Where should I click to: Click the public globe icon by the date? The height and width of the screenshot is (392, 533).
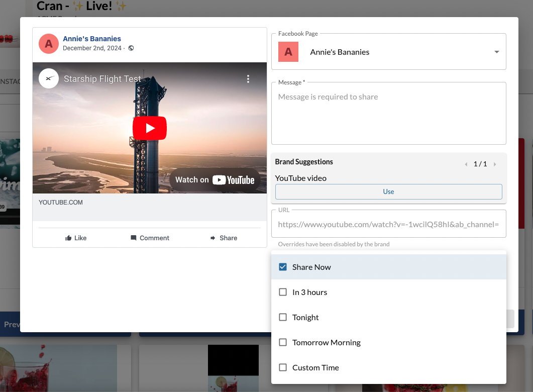[x=131, y=48]
